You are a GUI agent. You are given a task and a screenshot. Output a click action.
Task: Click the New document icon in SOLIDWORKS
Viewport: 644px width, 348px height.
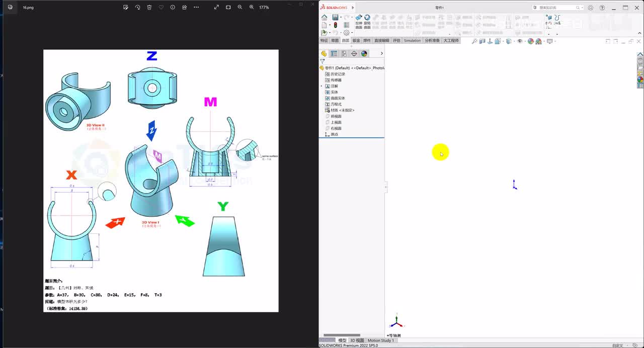pos(324,25)
